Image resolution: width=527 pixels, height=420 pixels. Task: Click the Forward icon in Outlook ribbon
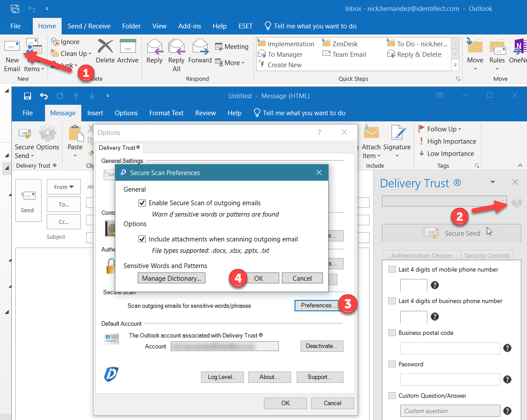200,46
